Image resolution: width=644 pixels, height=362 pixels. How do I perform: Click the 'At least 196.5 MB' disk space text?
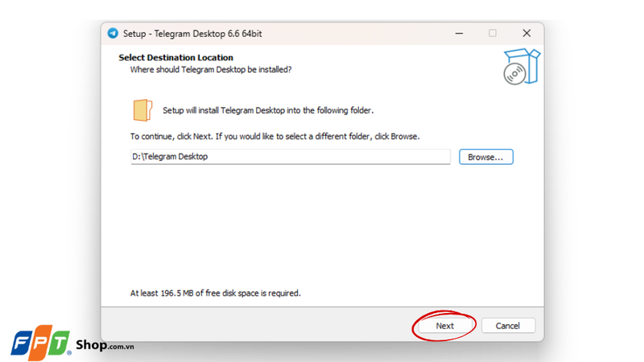[215, 293]
